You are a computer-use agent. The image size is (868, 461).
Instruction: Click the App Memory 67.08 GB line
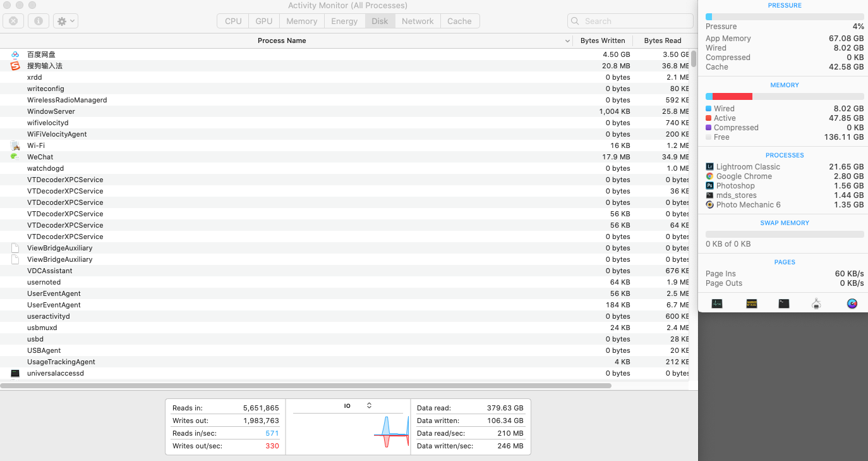click(x=785, y=39)
